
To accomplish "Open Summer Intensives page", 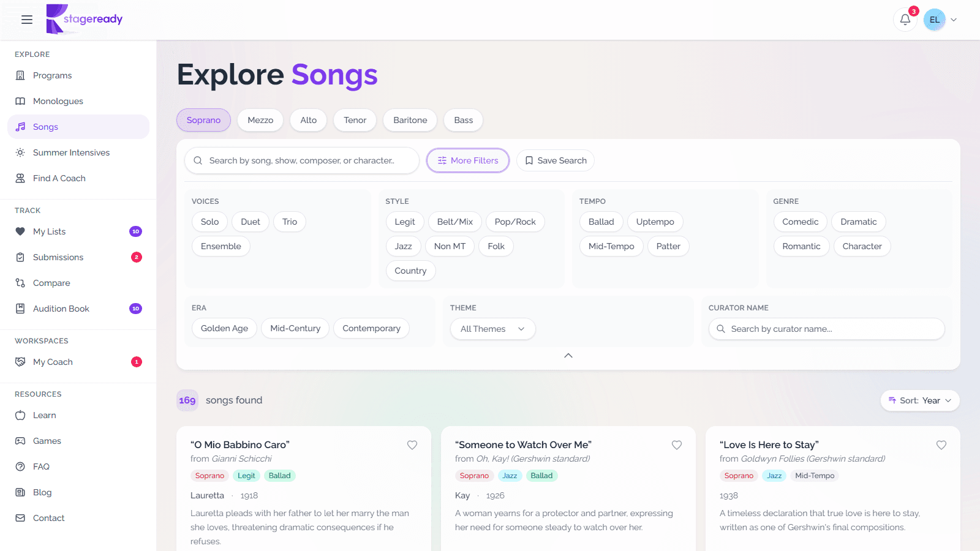I will tap(78, 152).
